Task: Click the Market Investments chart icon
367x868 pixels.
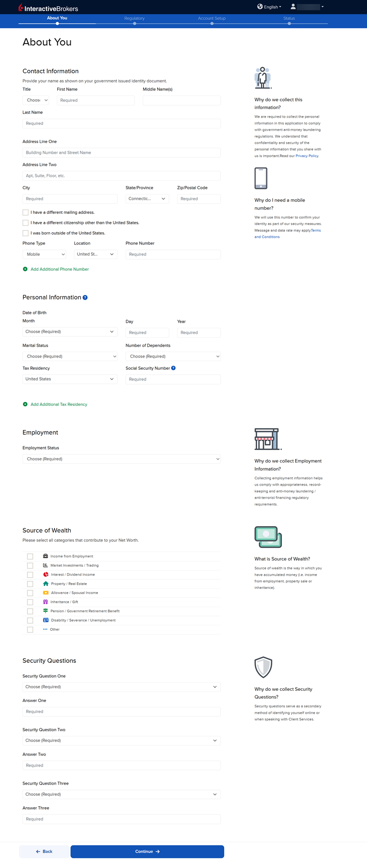Action: (x=45, y=565)
